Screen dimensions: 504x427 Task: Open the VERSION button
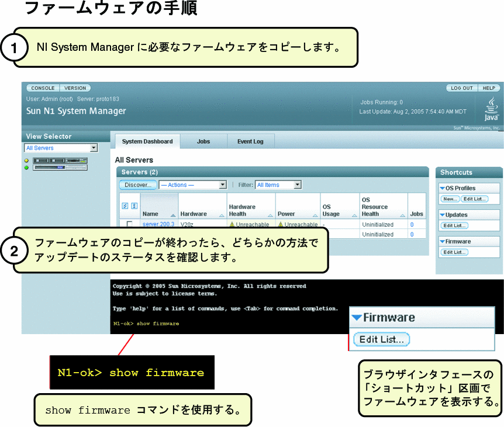[x=75, y=88]
